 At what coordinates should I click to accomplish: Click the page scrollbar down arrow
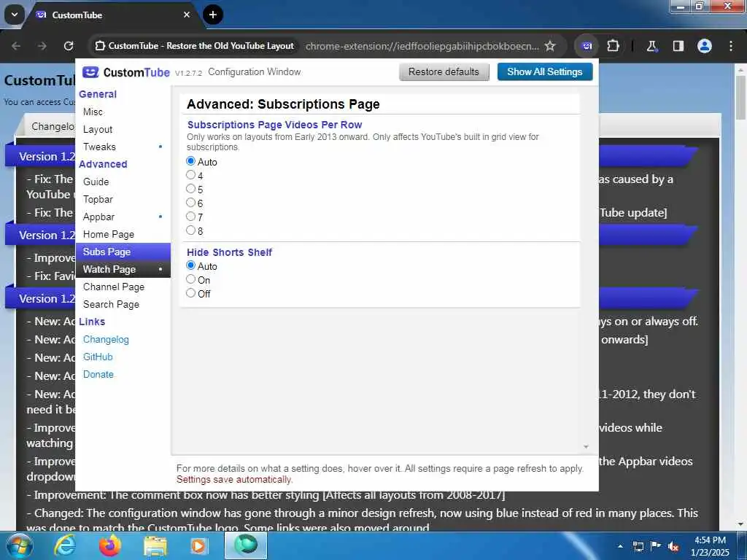click(x=741, y=525)
